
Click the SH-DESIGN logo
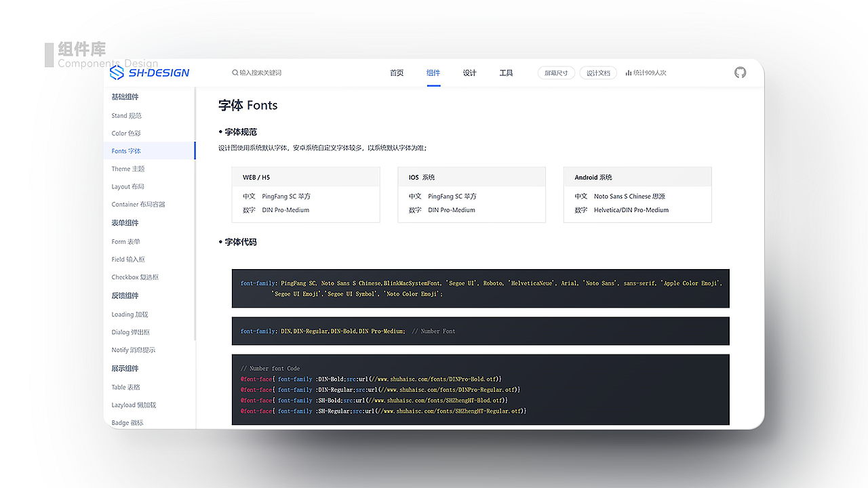coord(149,73)
